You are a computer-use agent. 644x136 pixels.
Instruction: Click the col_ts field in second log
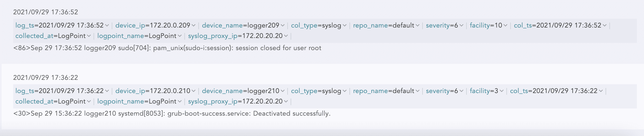519,91
